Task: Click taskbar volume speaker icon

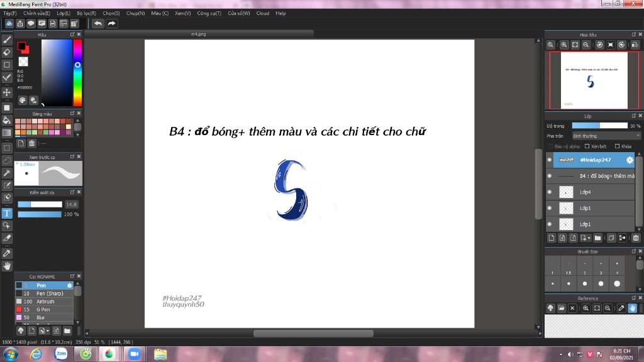Action: [x=570, y=354]
